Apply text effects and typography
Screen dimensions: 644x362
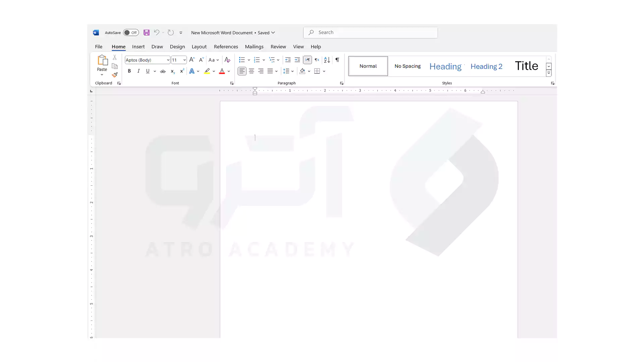coord(192,71)
